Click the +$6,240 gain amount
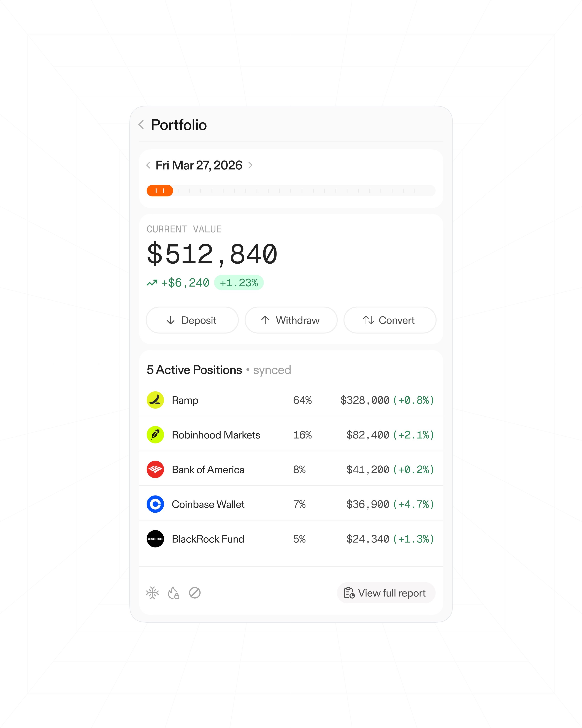 [x=185, y=283]
